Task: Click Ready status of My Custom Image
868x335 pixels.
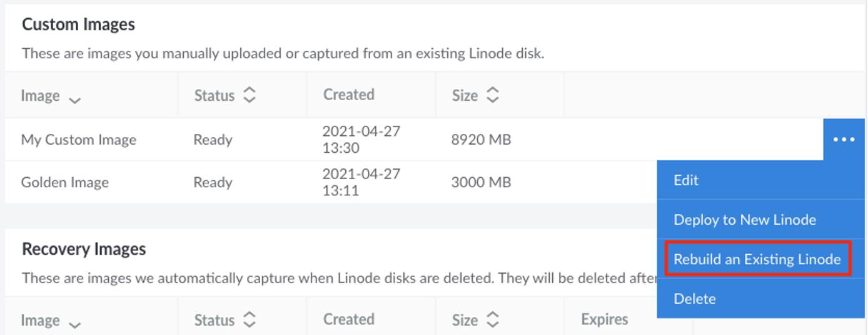Action: [x=213, y=140]
